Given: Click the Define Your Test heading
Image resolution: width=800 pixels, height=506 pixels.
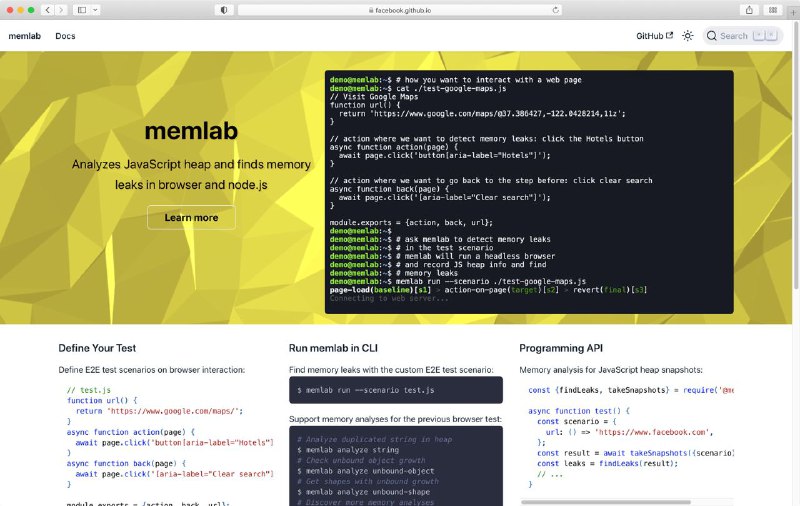Looking at the screenshot, I should click(x=97, y=348).
